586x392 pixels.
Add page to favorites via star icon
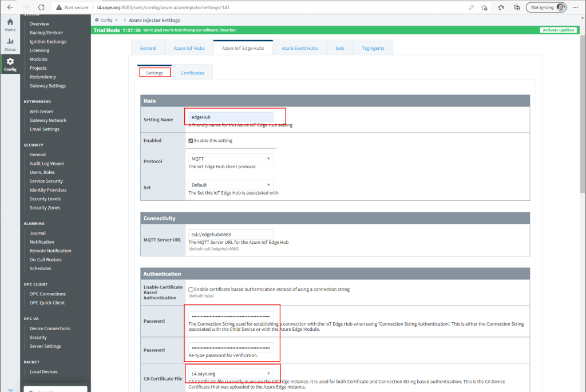(x=485, y=7)
